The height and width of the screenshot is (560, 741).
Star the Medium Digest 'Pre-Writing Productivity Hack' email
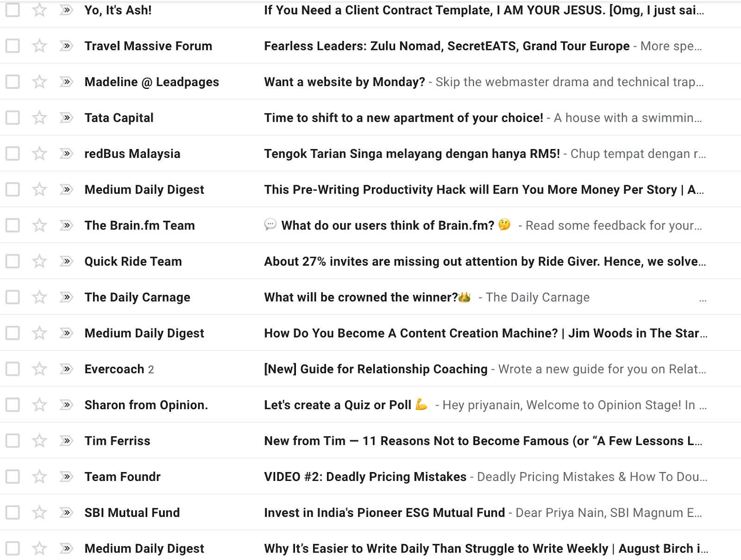coord(39,189)
